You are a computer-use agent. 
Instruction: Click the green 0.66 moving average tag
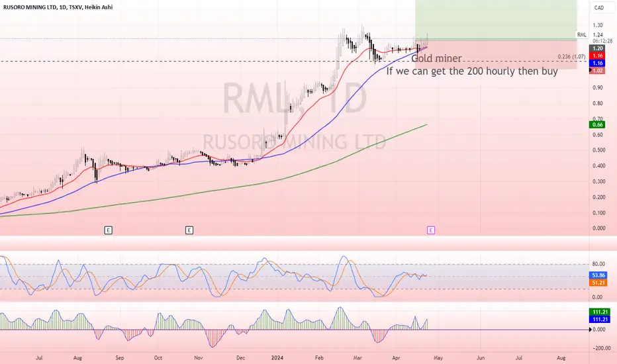tap(598, 124)
